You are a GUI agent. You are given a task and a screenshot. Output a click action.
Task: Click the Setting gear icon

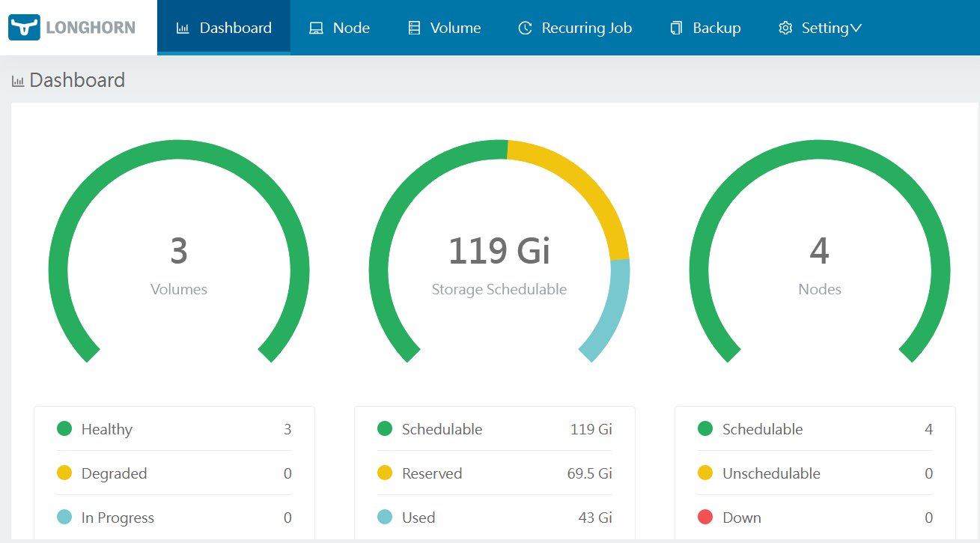coord(785,28)
